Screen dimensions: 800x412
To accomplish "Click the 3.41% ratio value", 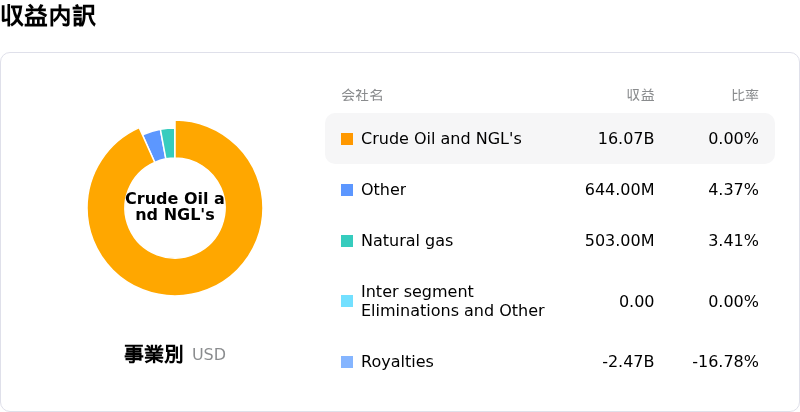I will click(x=734, y=241).
